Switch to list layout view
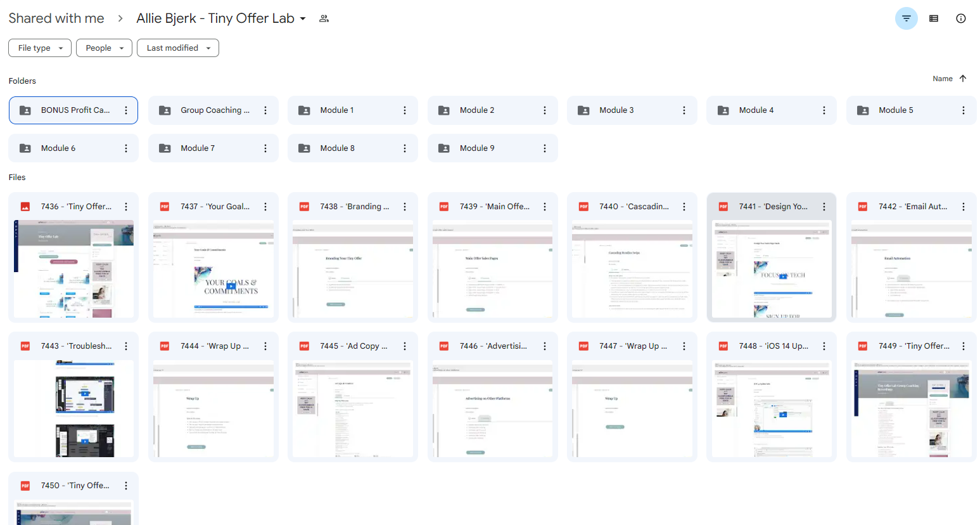The width and height of the screenshot is (980, 525). (934, 18)
